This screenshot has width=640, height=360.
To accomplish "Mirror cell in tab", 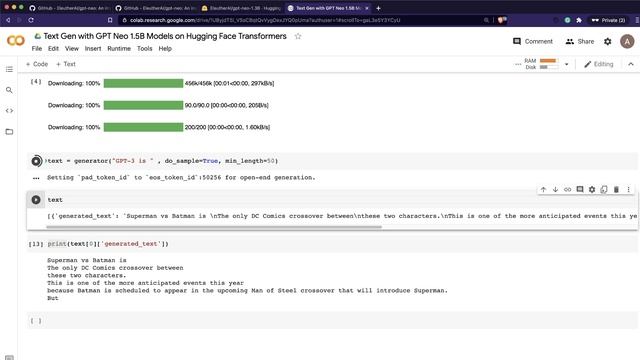I will click(604, 189).
